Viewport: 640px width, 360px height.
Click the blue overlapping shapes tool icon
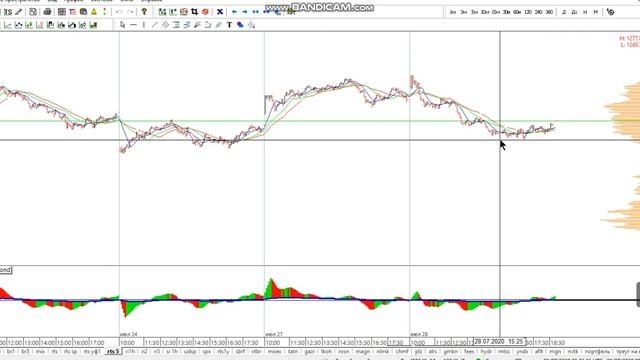[x=240, y=25]
